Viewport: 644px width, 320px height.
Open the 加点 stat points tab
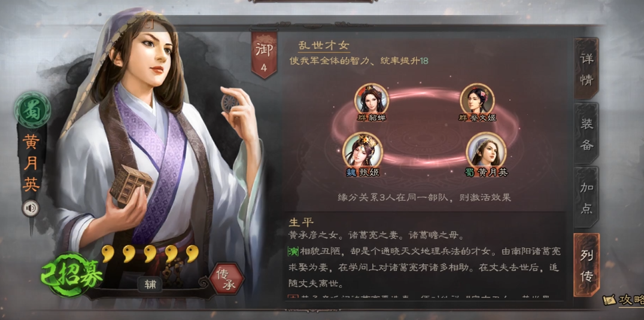[586, 197]
